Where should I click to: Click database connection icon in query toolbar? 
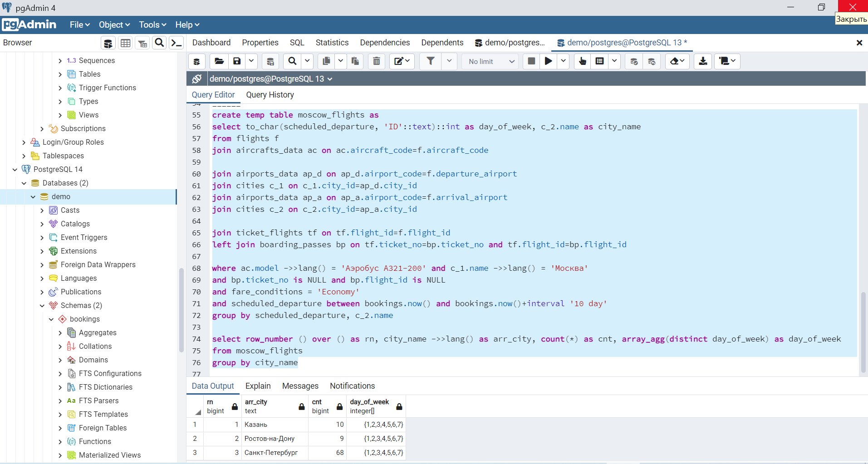tap(196, 61)
